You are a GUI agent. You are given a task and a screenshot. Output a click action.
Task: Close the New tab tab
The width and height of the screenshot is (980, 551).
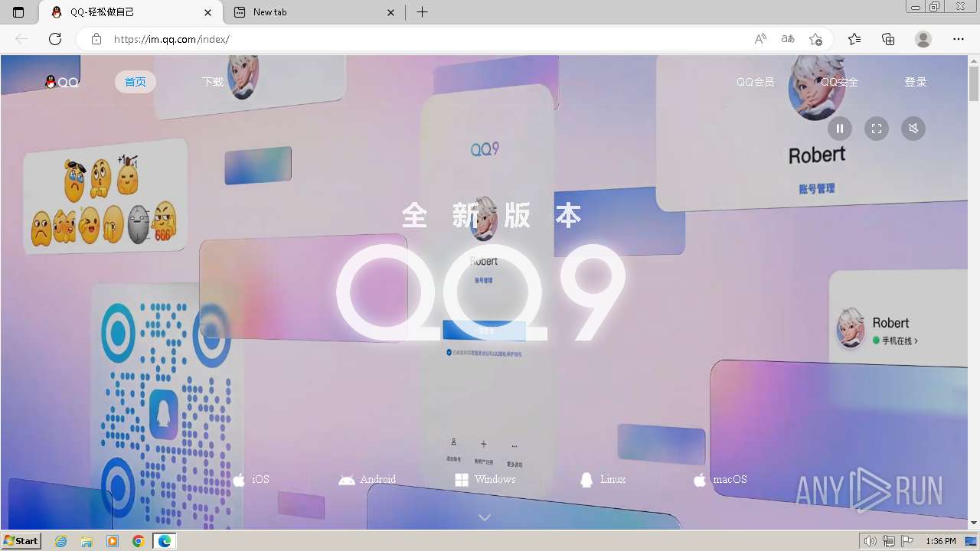pos(391,12)
